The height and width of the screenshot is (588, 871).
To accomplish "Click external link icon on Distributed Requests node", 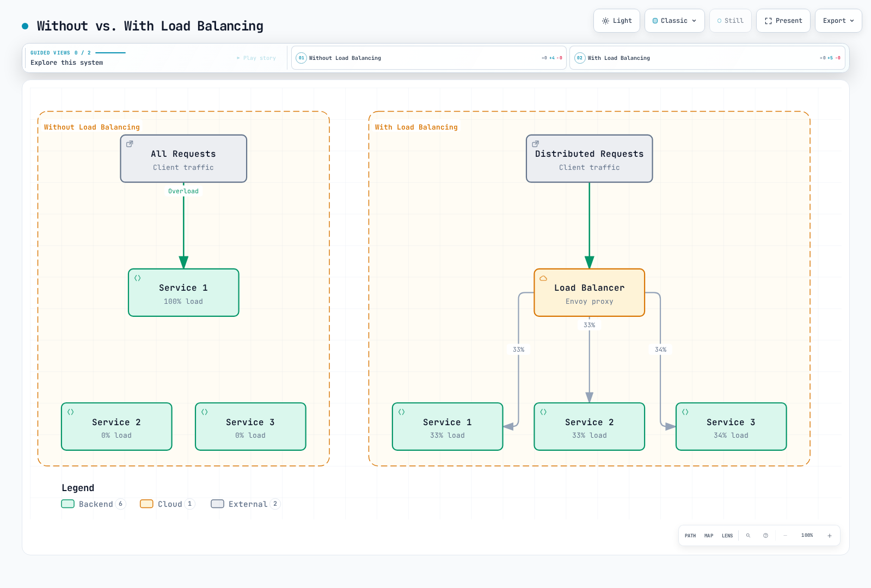I will 536,144.
